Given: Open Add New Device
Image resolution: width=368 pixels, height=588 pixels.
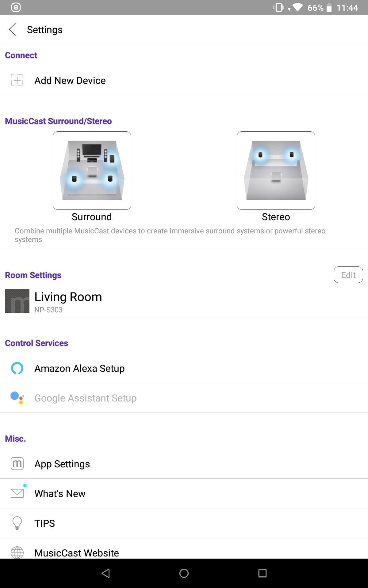Looking at the screenshot, I should pos(184,80).
